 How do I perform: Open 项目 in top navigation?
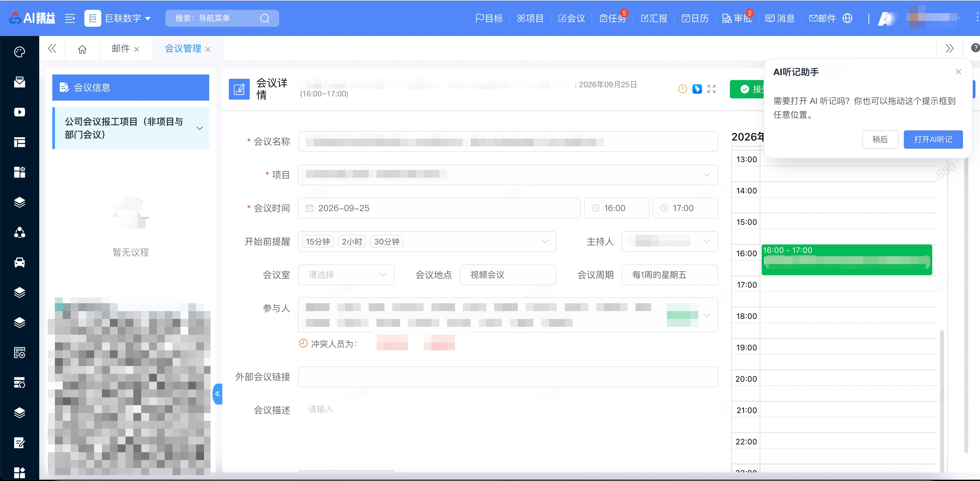click(x=530, y=18)
